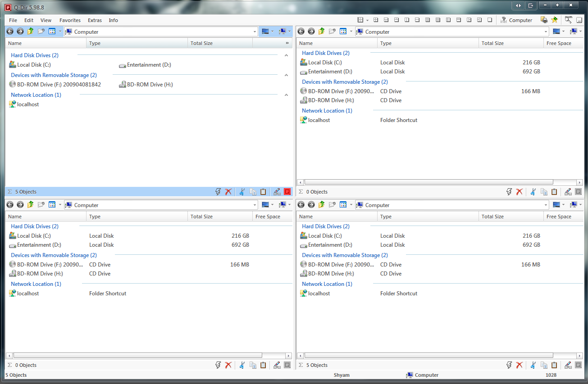Click the select-all square in bottom-right status bar
Viewport: 588px width, 384px height.
tap(579, 365)
